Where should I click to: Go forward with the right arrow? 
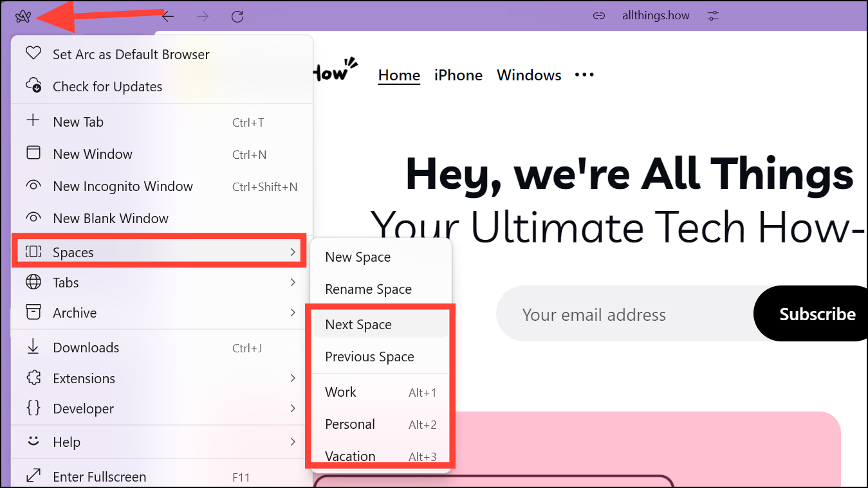click(x=203, y=16)
